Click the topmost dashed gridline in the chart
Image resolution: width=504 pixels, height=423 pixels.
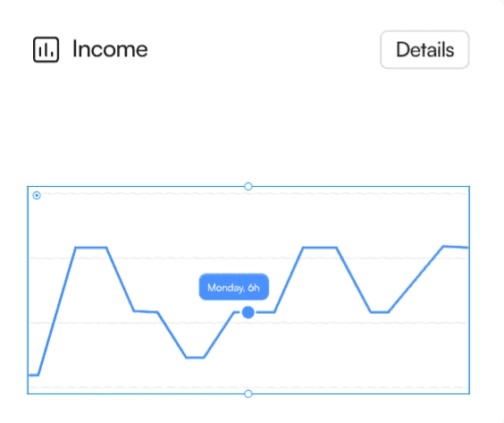[x=248, y=194]
